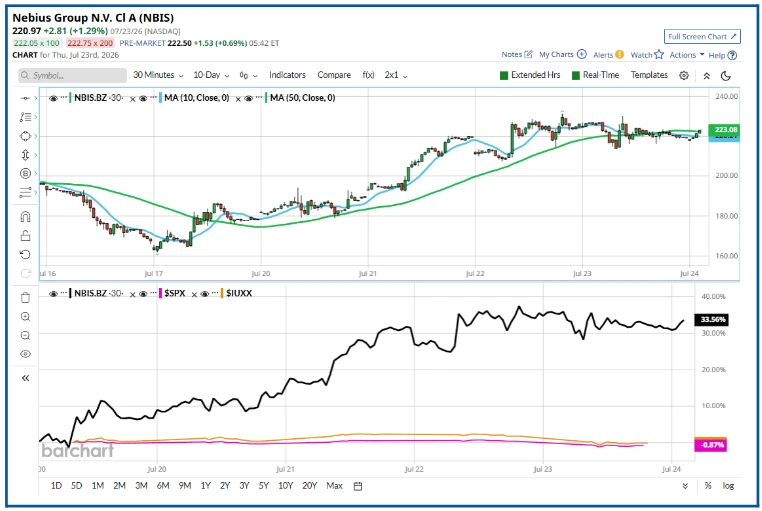Screen dimensions: 762x511
Task: Click the circled B buy marker tool
Action: 25,173
